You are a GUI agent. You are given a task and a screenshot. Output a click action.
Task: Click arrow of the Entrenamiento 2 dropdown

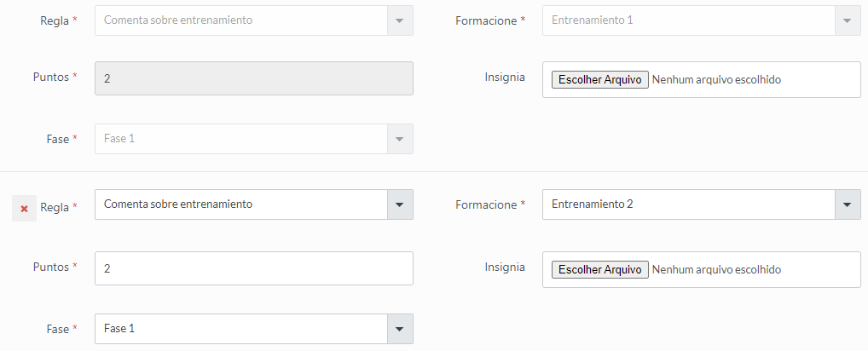(847, 204)
